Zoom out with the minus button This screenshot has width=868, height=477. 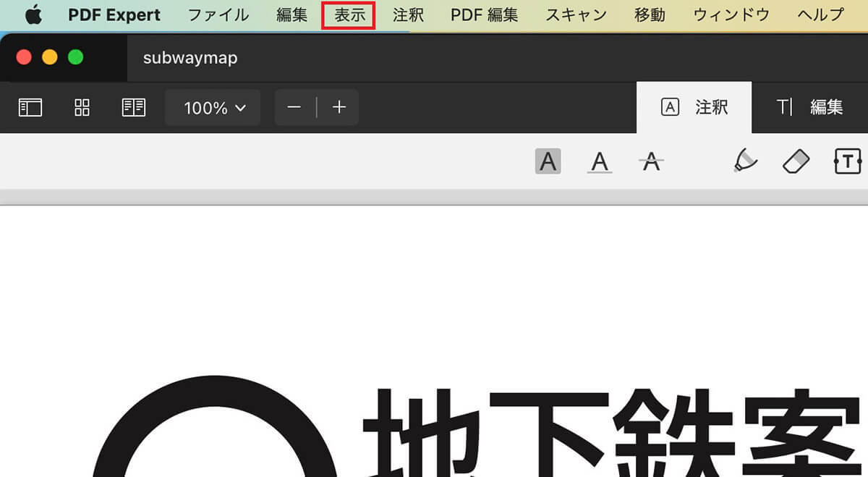[294, 108]
